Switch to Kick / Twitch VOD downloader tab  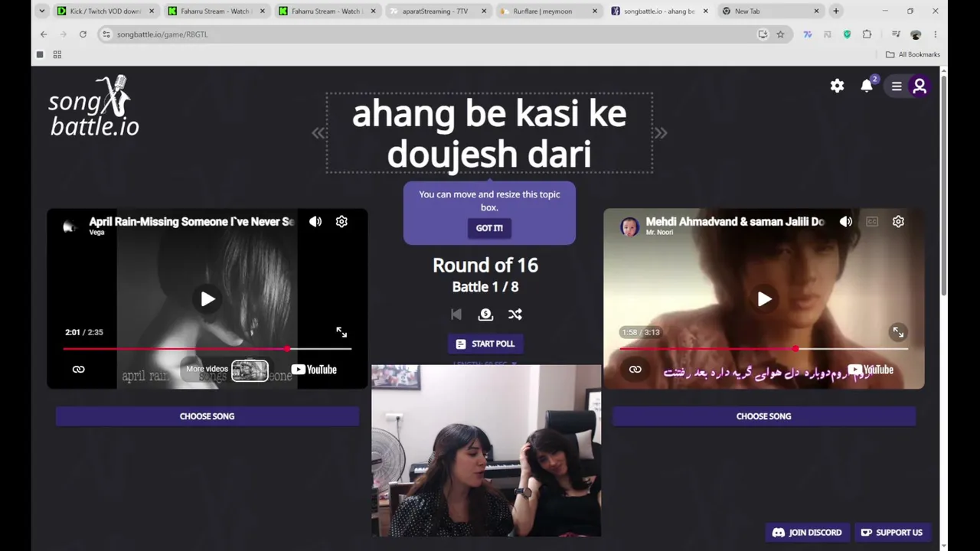(106, 11)
